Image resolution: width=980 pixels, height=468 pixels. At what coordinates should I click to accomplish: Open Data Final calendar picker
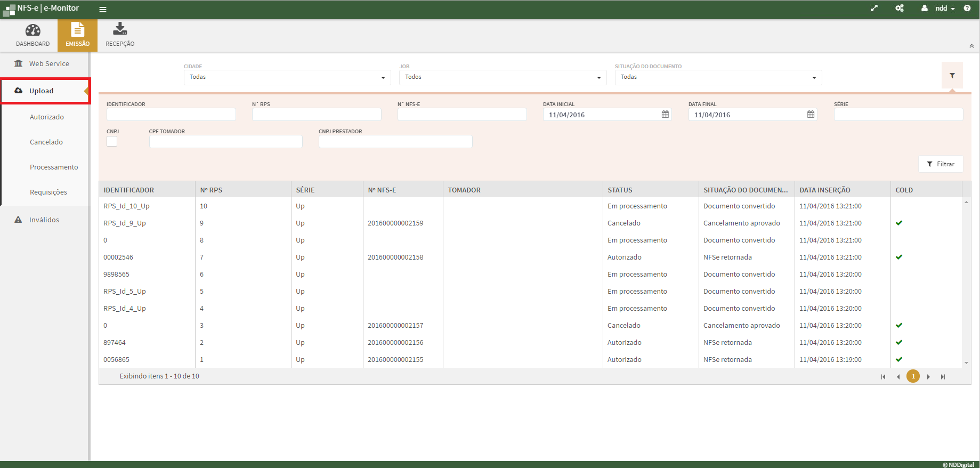811,115
